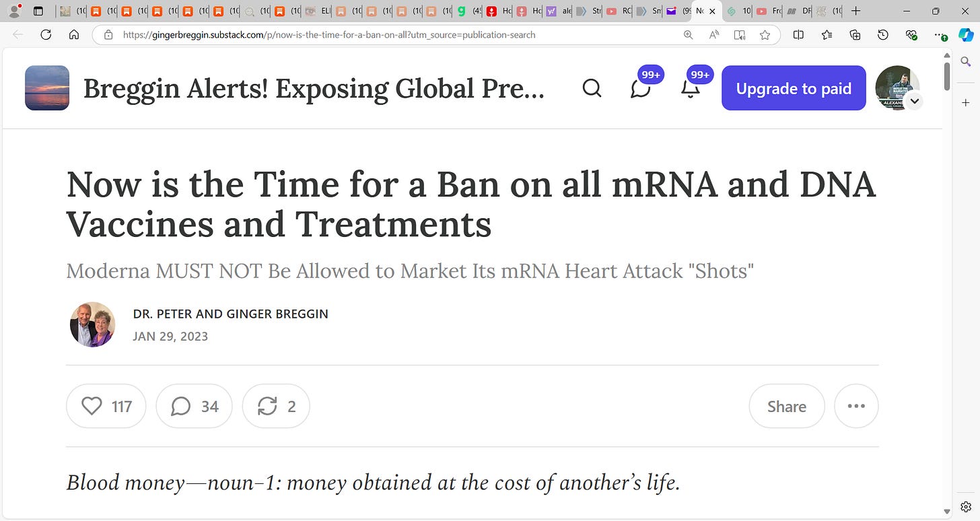This screenshot has width=980, height=521.
Task: Open Browser essentials heart icon
Action: (911, 35)
